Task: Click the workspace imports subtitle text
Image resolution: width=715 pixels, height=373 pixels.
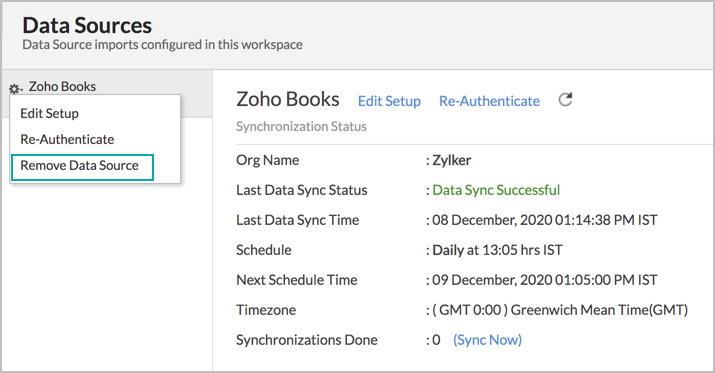Action: 162,45
